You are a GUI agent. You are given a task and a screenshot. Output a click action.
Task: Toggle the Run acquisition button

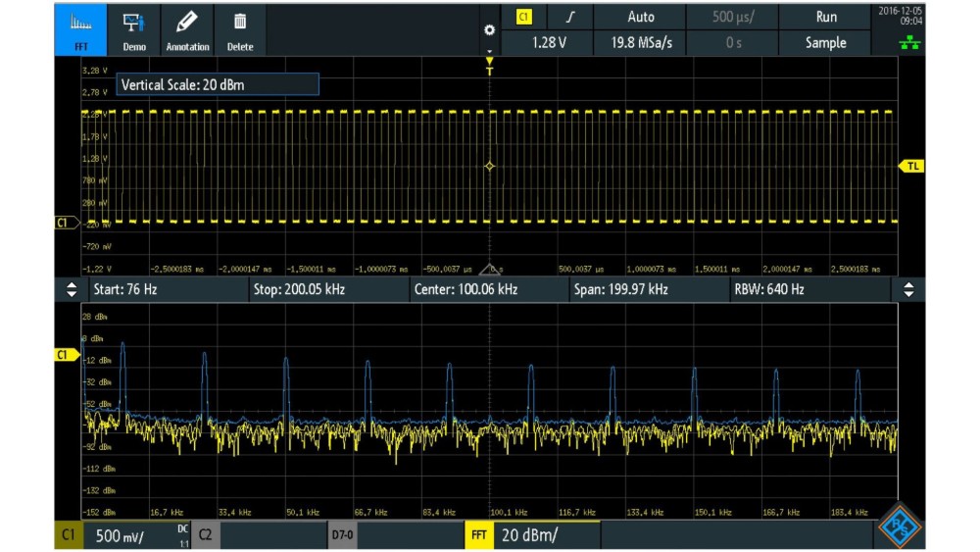click(x=825, y=17)
